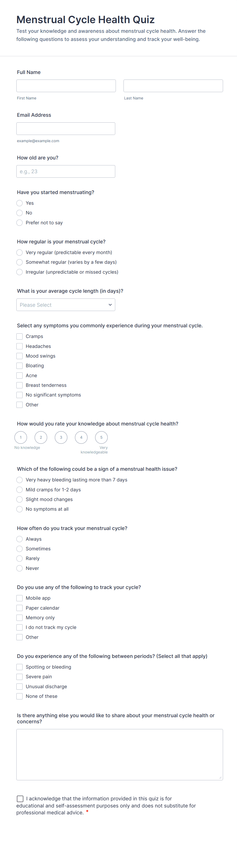Tick the Mood swings checkbox
Image resolution: width=237 pixels, height=868 pixels.
click(x=20, y=356)
